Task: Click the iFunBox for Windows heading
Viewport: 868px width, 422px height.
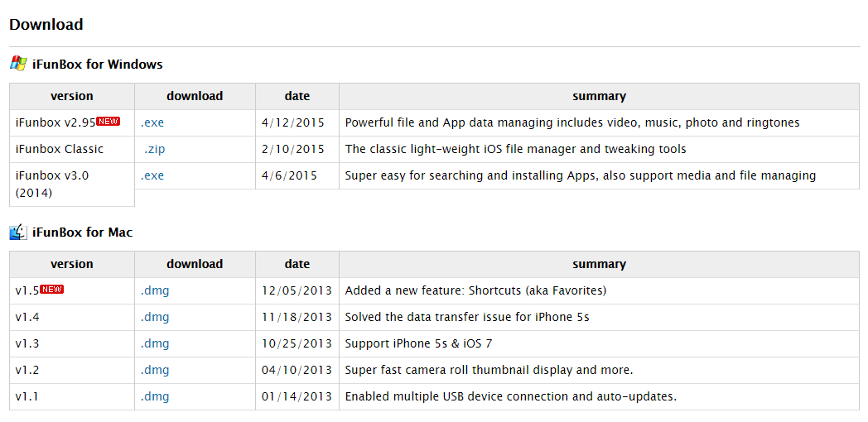Action: pos(97,64)
